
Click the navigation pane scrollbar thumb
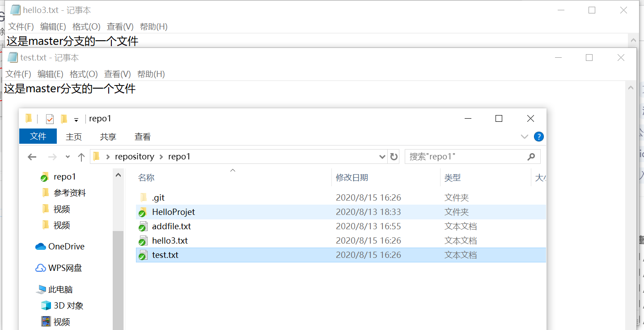(118, 281)
